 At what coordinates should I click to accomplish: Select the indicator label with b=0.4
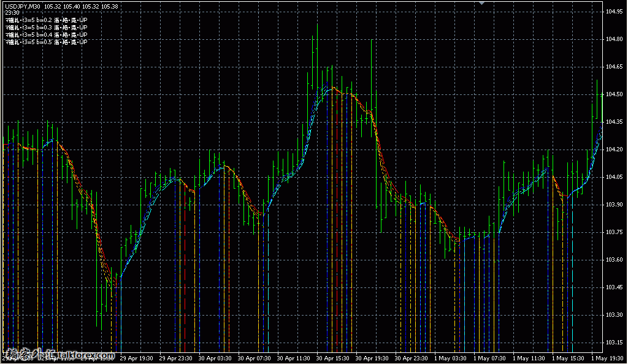click(46, 34)
